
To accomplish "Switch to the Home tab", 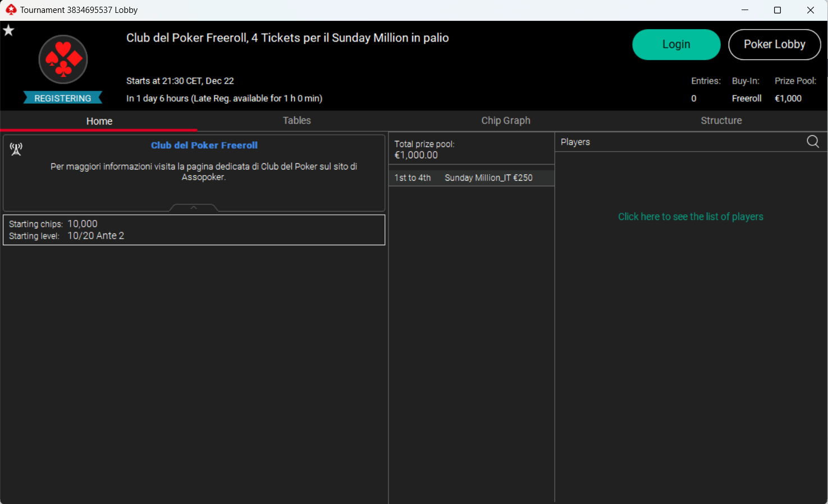I will click(99, 121).
